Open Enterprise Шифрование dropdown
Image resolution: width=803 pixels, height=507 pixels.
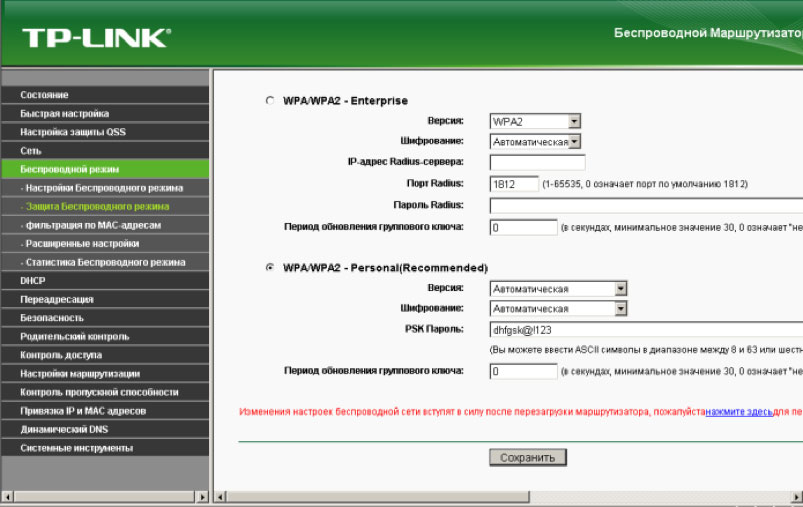pyautogui.click(x=535, y=141)
